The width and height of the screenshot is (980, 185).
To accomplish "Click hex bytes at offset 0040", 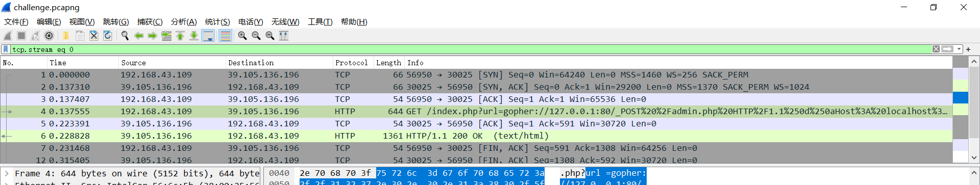I will [x=422, y=173].
